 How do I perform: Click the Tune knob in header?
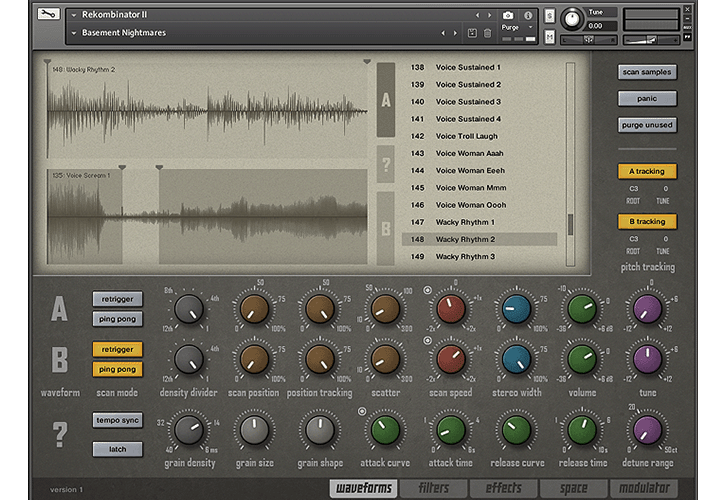tap(572, 19)
